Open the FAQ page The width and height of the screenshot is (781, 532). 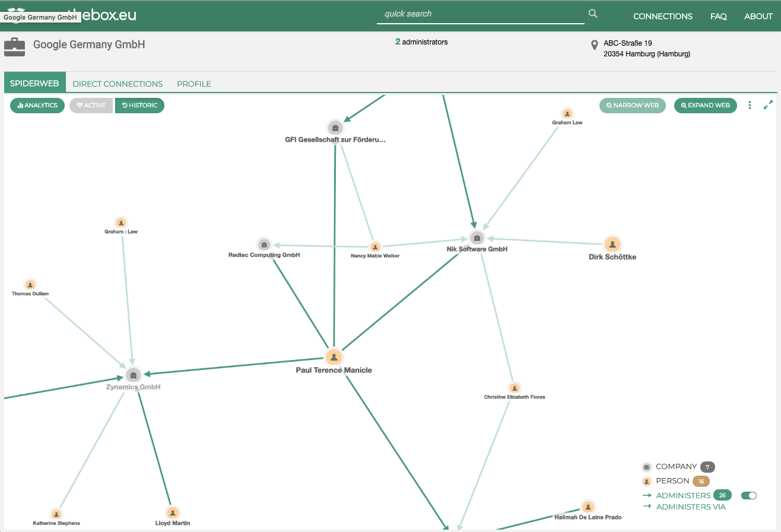tap(719, 16)
